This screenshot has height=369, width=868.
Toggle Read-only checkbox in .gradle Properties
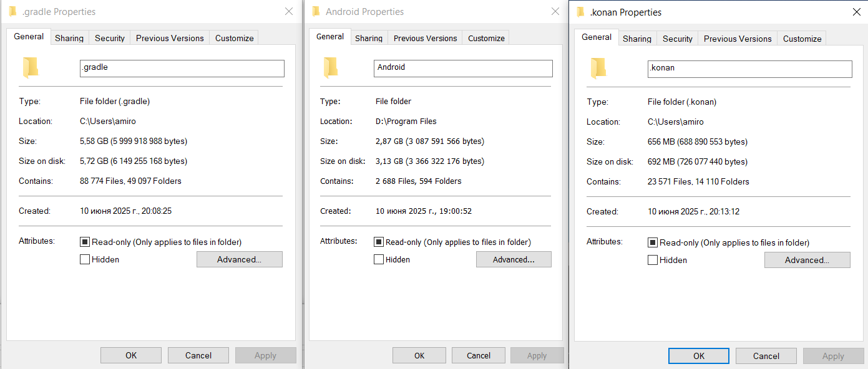click(85, 242)
